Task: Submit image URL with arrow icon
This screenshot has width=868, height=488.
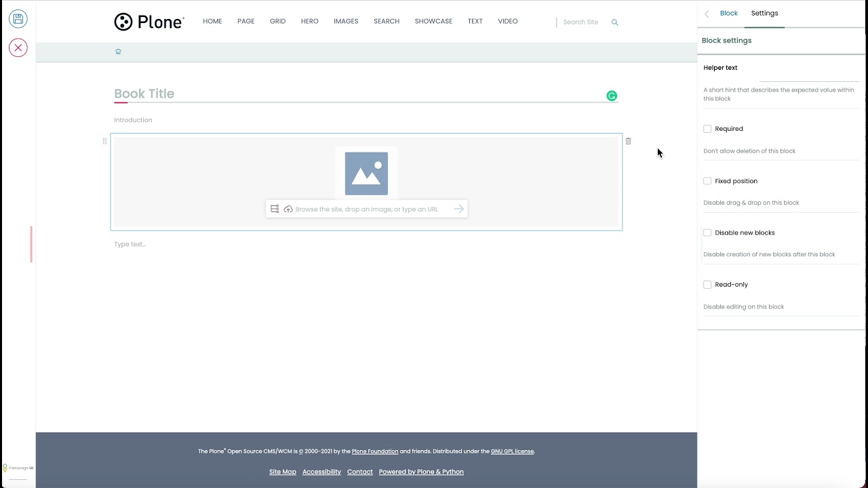Action: click(459, 209)
